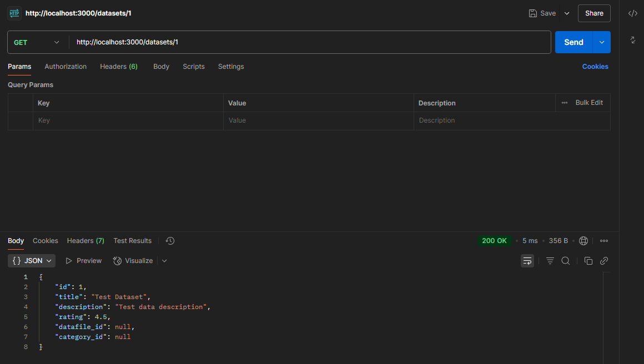Click the query param Value field
The image size is (644, 364).
click(318, 120)
